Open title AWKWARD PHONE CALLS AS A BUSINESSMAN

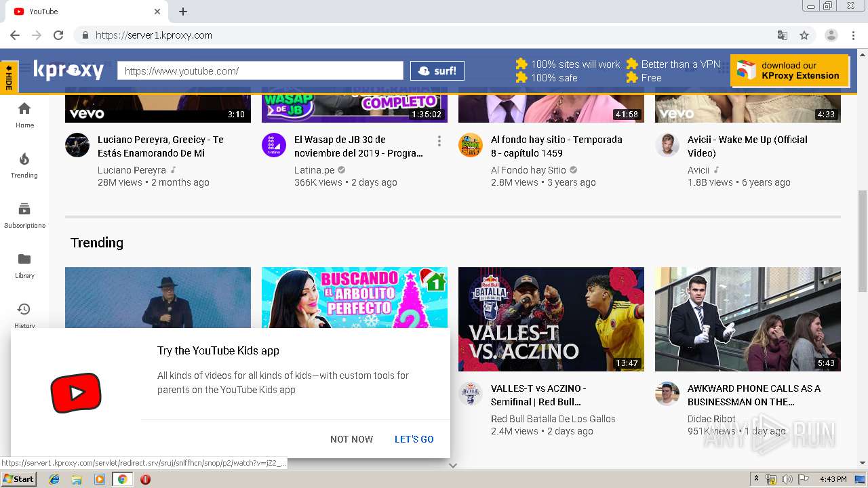tap(754, 395)
